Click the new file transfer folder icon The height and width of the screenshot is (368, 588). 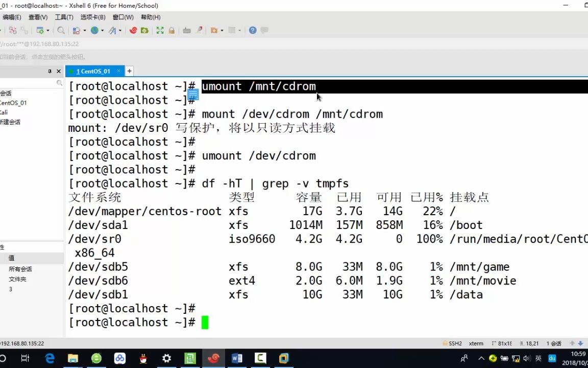pos(214,31)
